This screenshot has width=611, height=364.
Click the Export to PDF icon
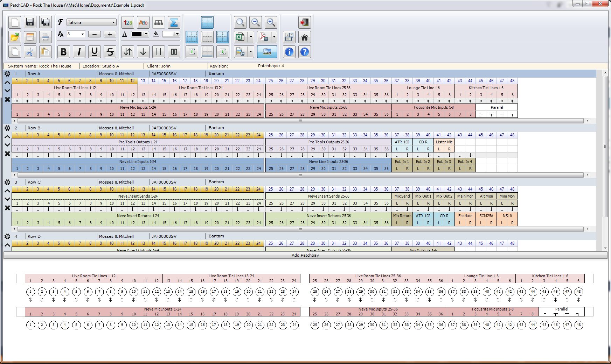pos(263,37)
